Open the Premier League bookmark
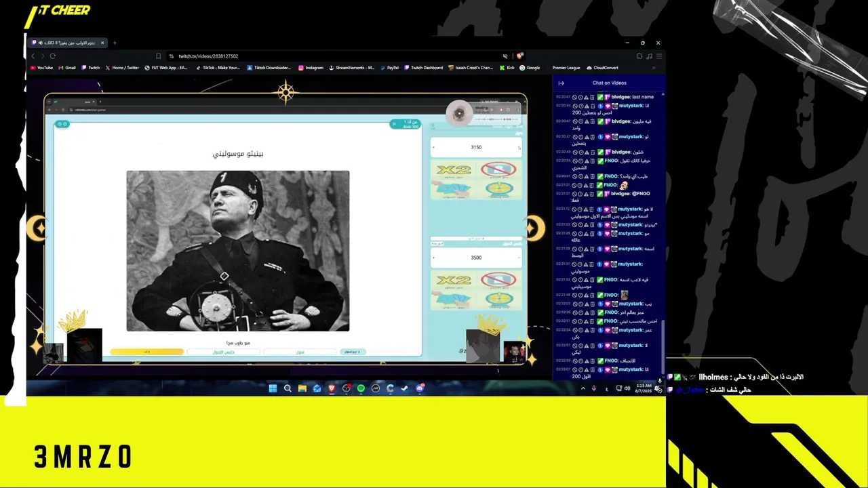The width and height of the screenshot is (868, 488). coord(564,68)
